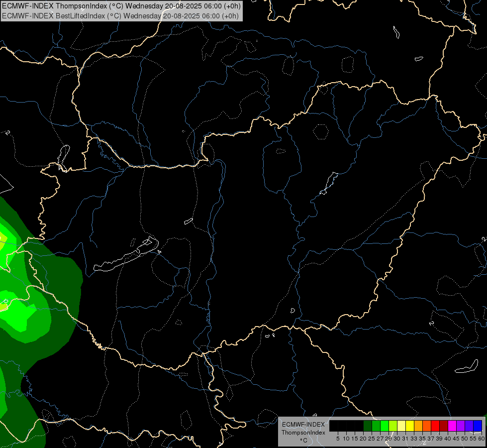The width and height of the screenshot is (487, 448).
Task: Click the ThompsonIndex title line at top
Action: coord(121,6)
